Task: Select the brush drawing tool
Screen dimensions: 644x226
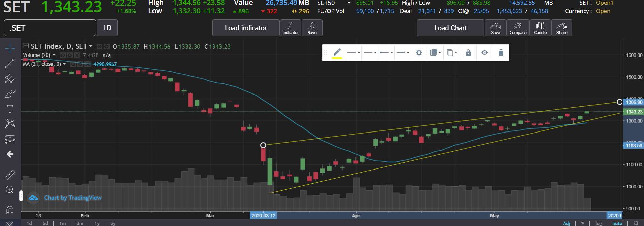Action: (10, 94)
